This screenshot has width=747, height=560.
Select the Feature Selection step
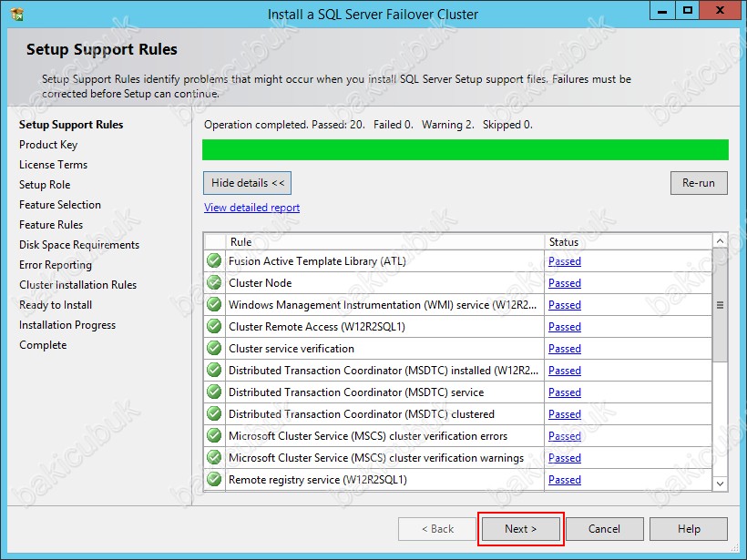click(60, 205)
